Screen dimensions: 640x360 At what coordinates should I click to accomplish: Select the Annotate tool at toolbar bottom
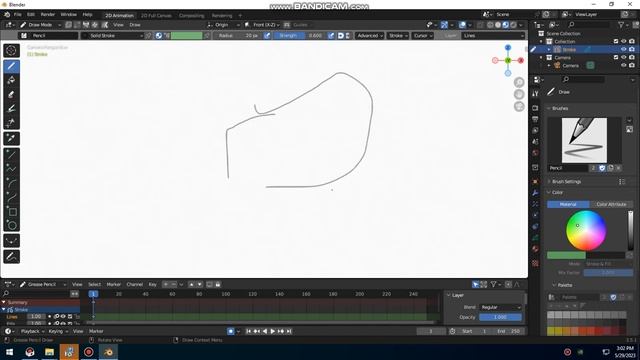point(11,257)
